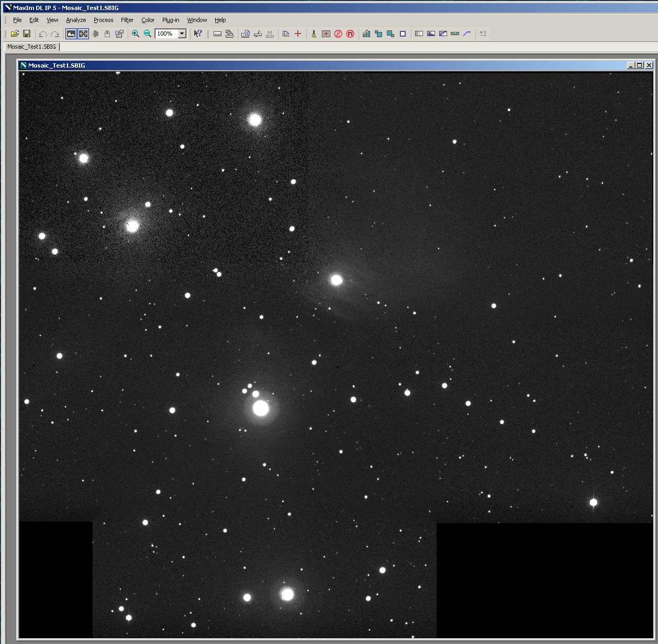This screenshot has width=658, height=644.
Task: Click the document-with-chart photometry icon
Action: click(x=246, y=34)
